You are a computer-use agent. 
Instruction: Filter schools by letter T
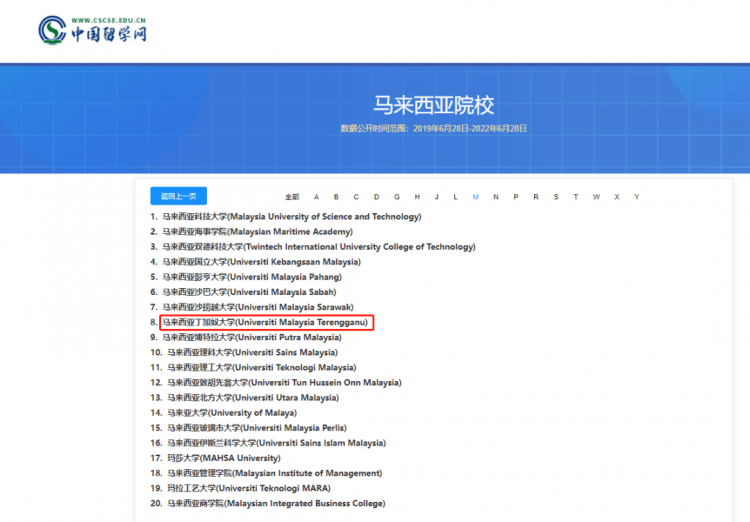[575, 197]
